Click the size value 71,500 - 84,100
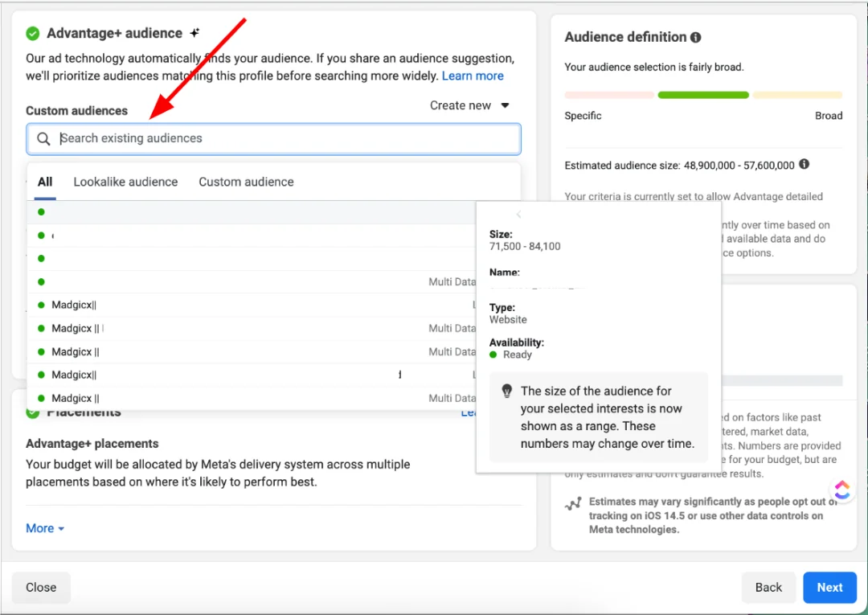 [x=525, y=246]
